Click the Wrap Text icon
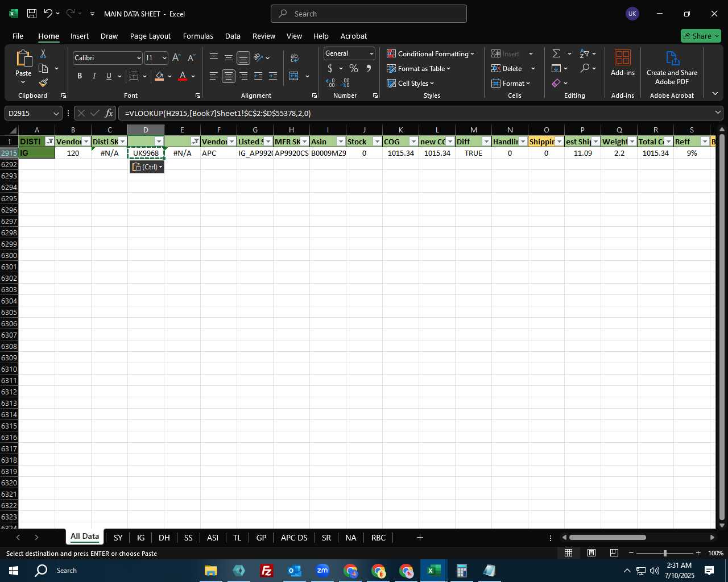Image resolution: width=728 pixels, height=582 pixels. [294, 58]
